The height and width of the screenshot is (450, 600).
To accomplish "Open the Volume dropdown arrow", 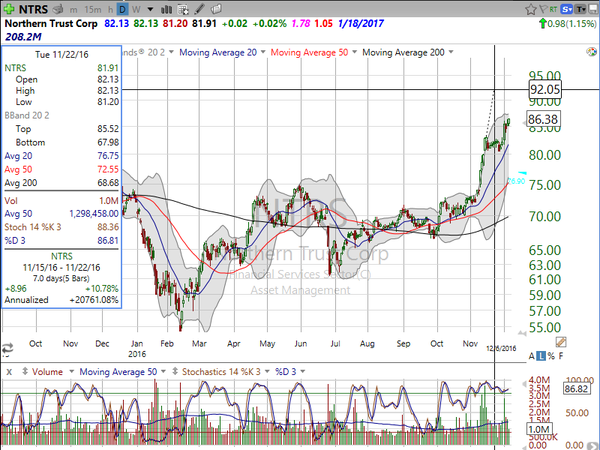I will click(x=71, y=371).
